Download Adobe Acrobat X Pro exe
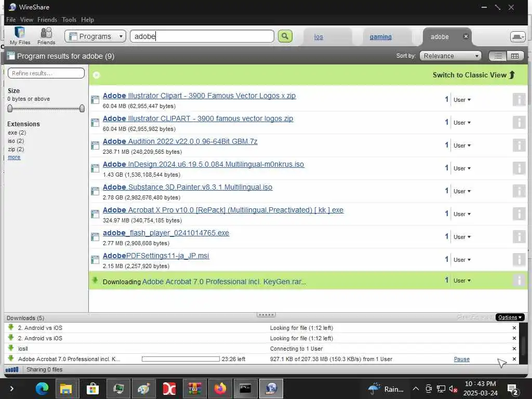Screen dimensions: 532x399 pos(223,210)
